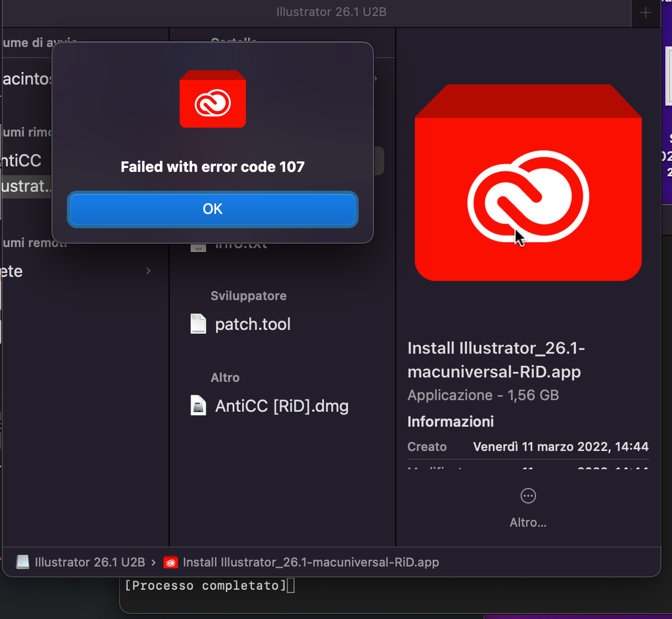Click red installer icon in path bar

click(171, 562)
